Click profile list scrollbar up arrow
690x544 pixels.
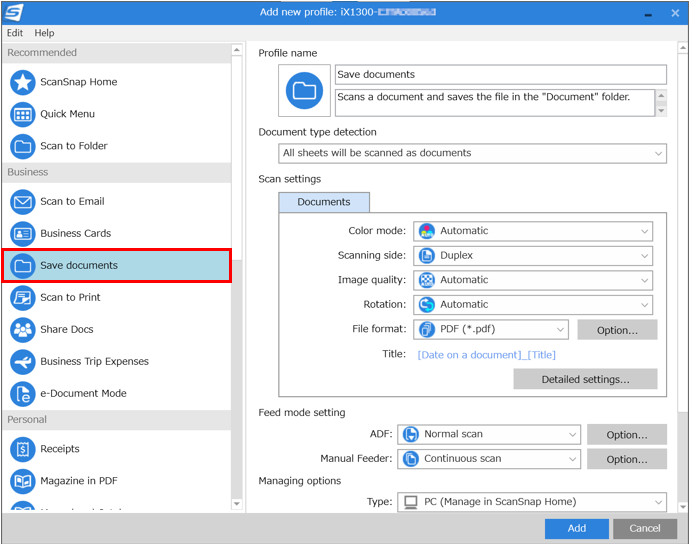pyautogui.click(x=236, y=50)
